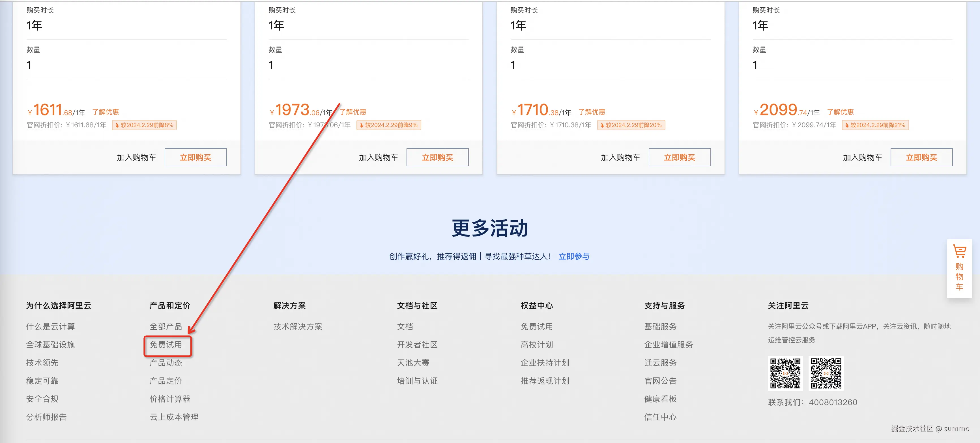
Task: Open 高校计划 under 权益中心
Action: pos(536,345)
